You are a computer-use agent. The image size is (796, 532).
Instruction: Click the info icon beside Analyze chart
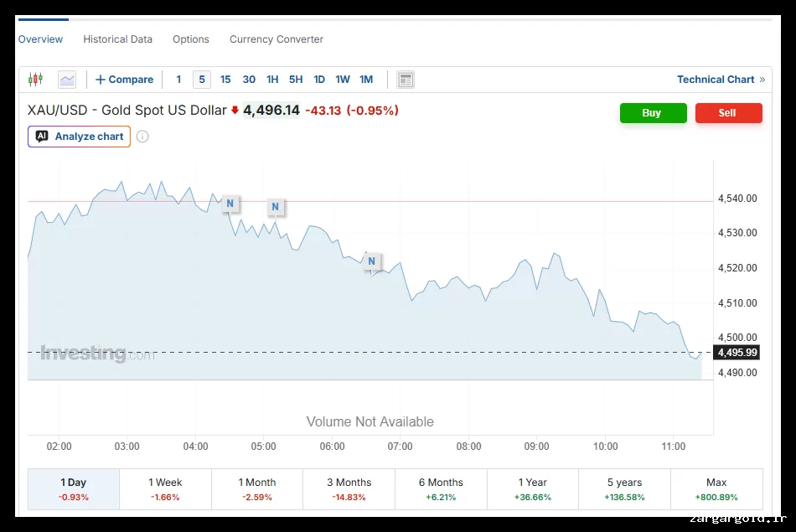(142, 137)
